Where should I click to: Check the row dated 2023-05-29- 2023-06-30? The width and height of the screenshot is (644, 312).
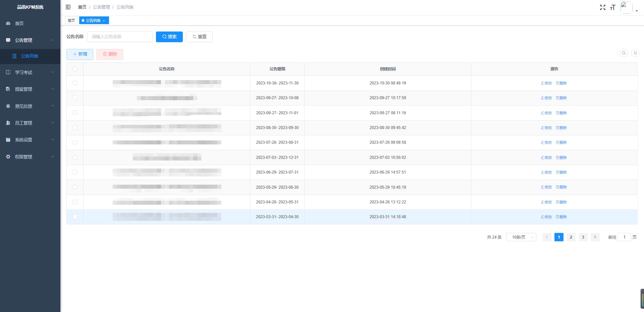click(x=75, y=187)
